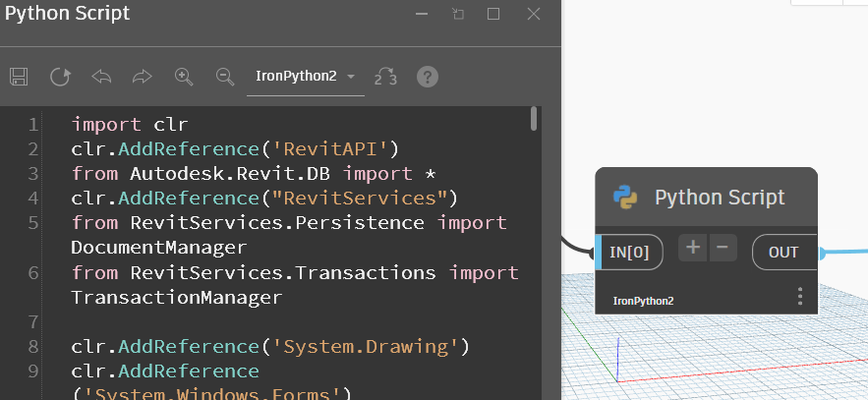Open the node's three-dot options menu
Screen dimensions: 868x400
click(x=800, y=296)
